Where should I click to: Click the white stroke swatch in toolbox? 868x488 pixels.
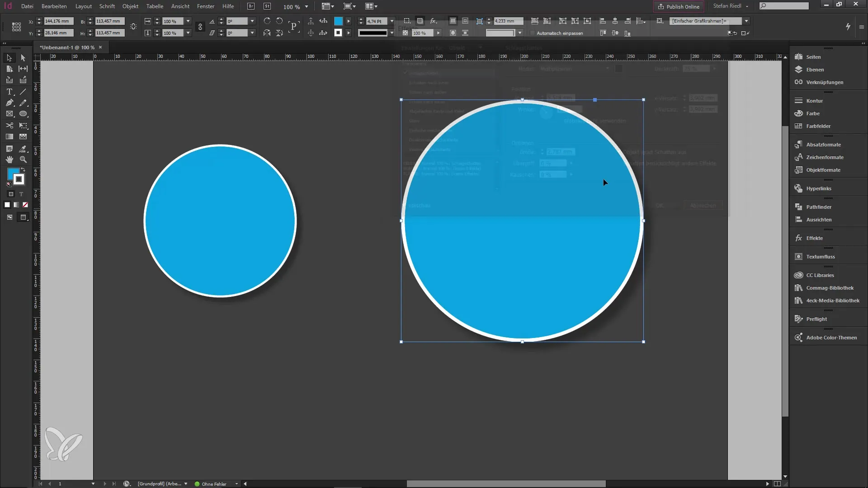pyautogui.click(x=19, y=179)
